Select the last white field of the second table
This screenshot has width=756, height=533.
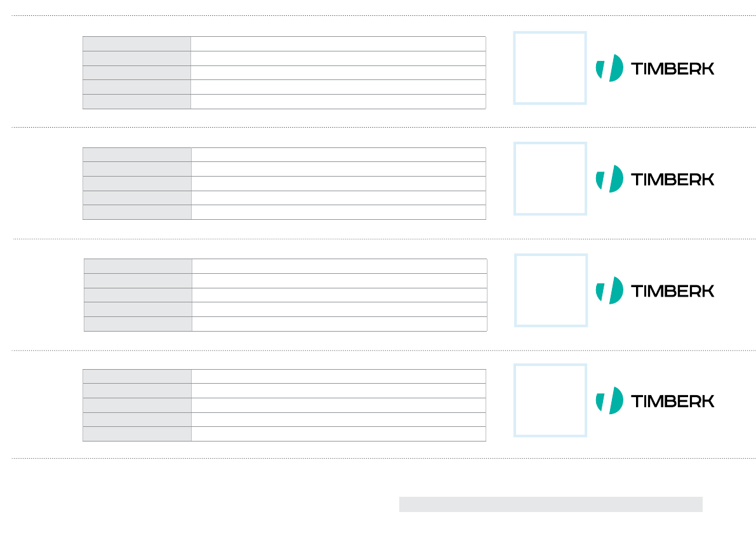point(338,212)
